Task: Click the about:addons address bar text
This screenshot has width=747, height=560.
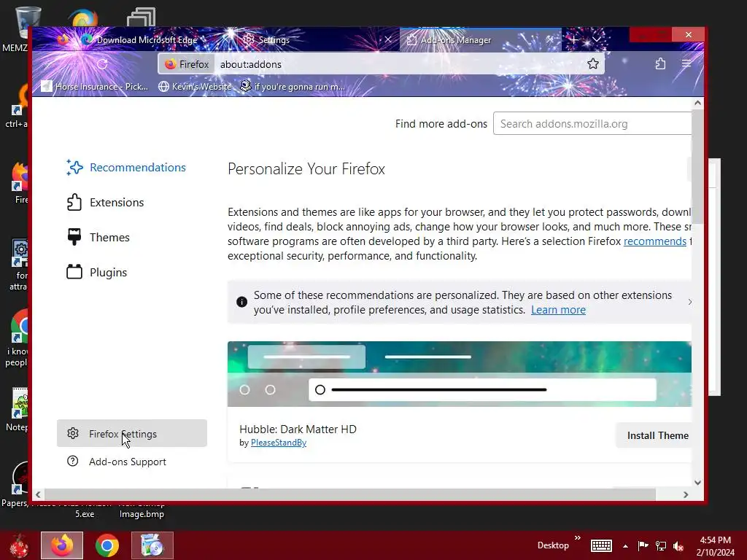Action: [x=251, y=64]
